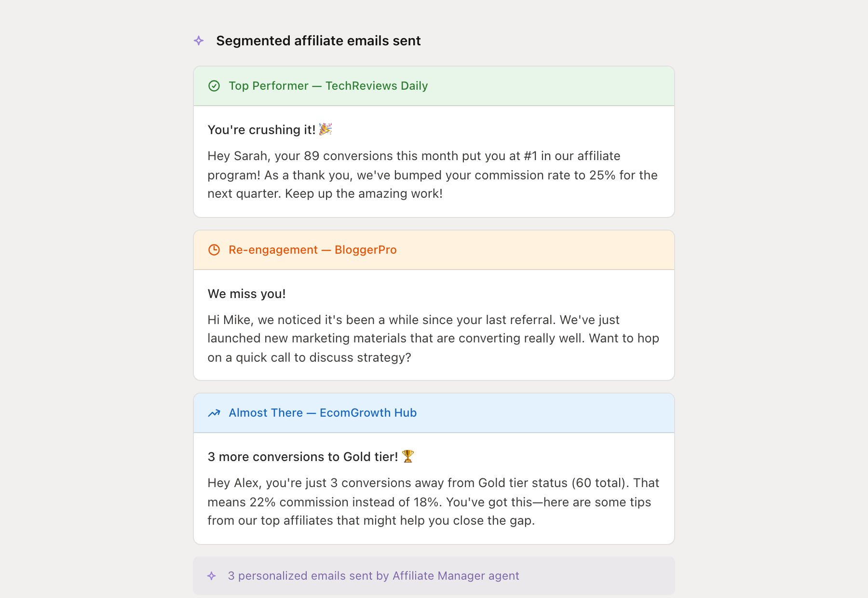
Task: Select the green checkmark icon on Top Performer card
Action: 215,86
